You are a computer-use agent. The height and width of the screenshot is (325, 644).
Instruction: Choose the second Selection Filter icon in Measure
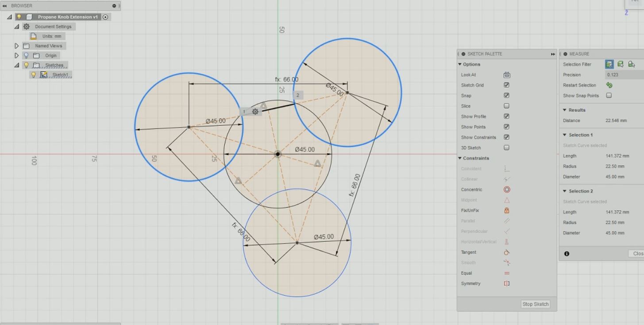tap(621, 65)
